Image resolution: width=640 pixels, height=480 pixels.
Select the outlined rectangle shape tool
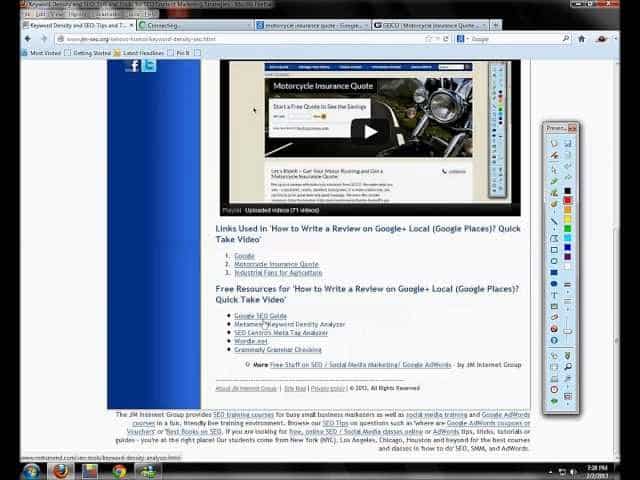[554, 250]
